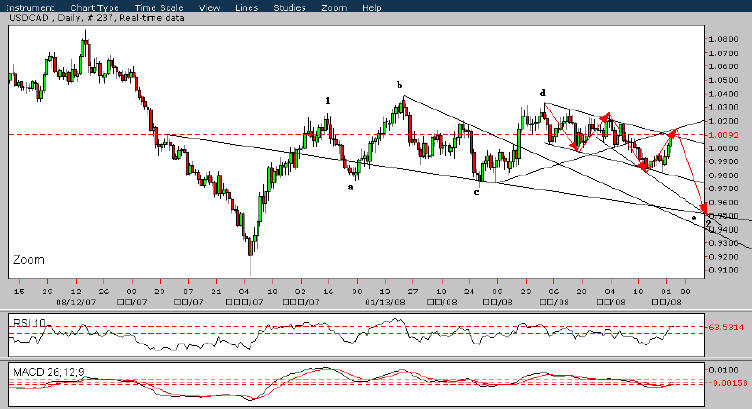Click the 08/12/07 date label
The width and height of the screenshot is (752, 409).
[x=76, y=302]
